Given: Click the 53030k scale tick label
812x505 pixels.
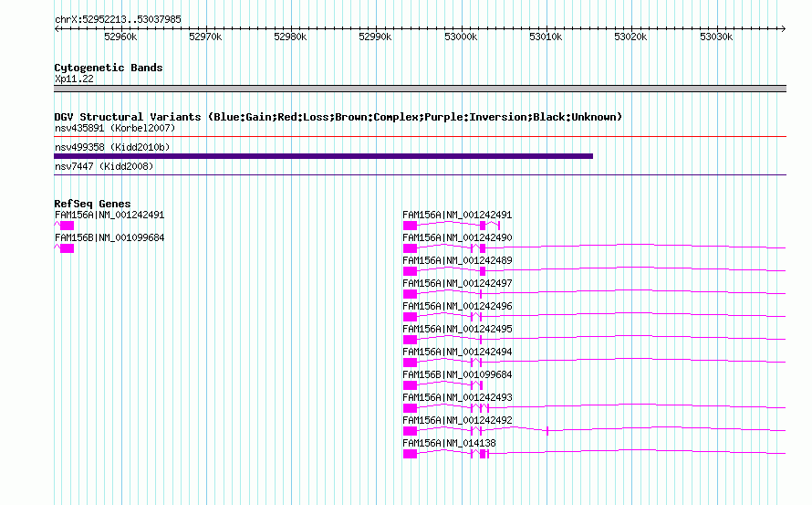Looking at the screenshot, I should (716, 37).
